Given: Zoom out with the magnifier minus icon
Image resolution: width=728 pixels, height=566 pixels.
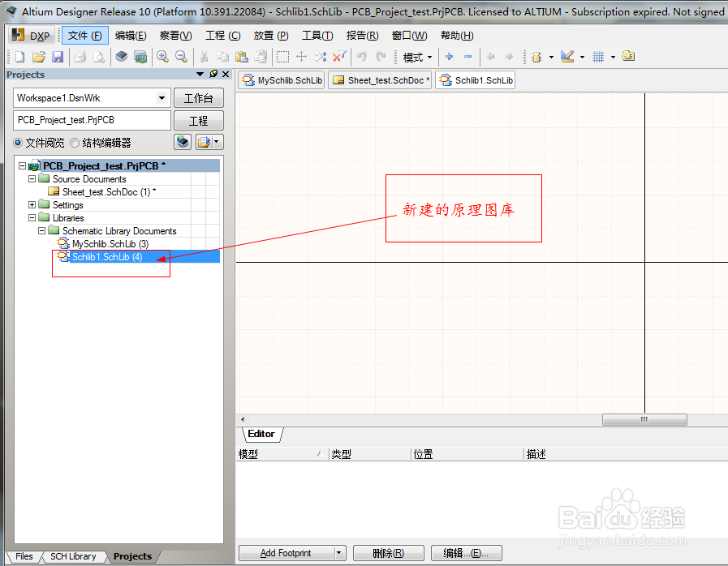Looking at the screenshot, I should coord(182,57).
